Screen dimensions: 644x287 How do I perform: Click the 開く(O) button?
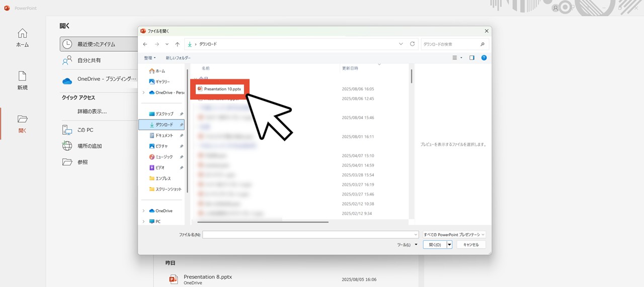[x=435, y=245]
